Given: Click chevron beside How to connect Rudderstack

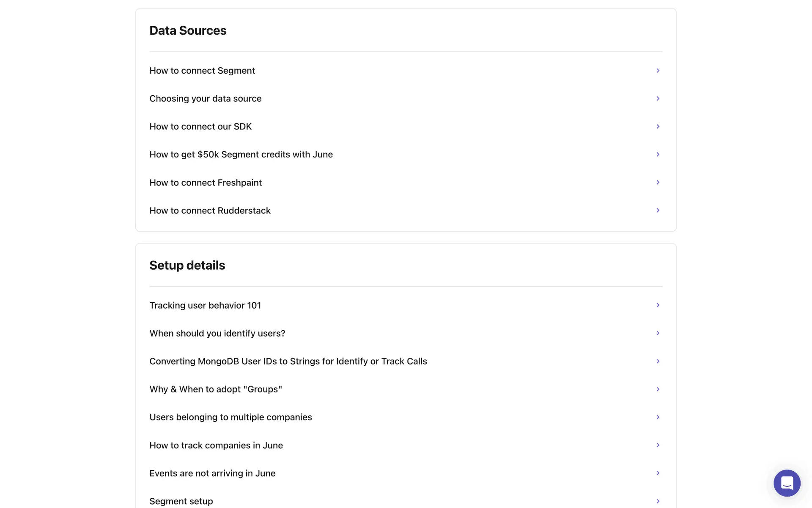Looking at the screenshot, I should click(x=658, y=210).
